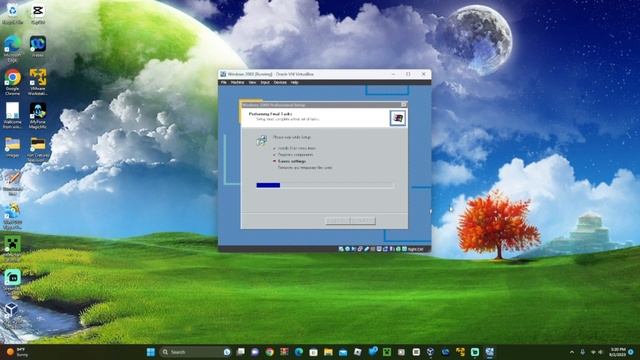Open the Microsoft Edge desktop icon
Image resolution: width=640 pixels, height=360 pixels.
(12, 48)
